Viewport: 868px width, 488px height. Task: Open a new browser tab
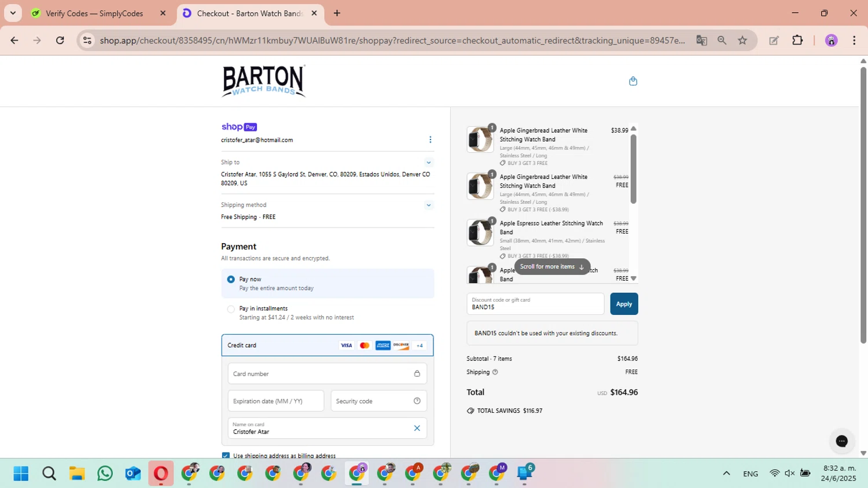click(337, 13)
